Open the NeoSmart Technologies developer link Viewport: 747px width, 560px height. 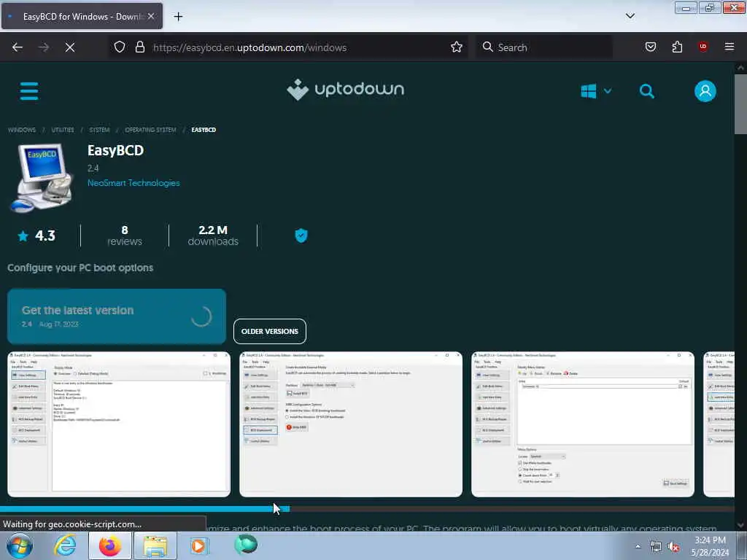pyautogui.click(x=133, y=183)
